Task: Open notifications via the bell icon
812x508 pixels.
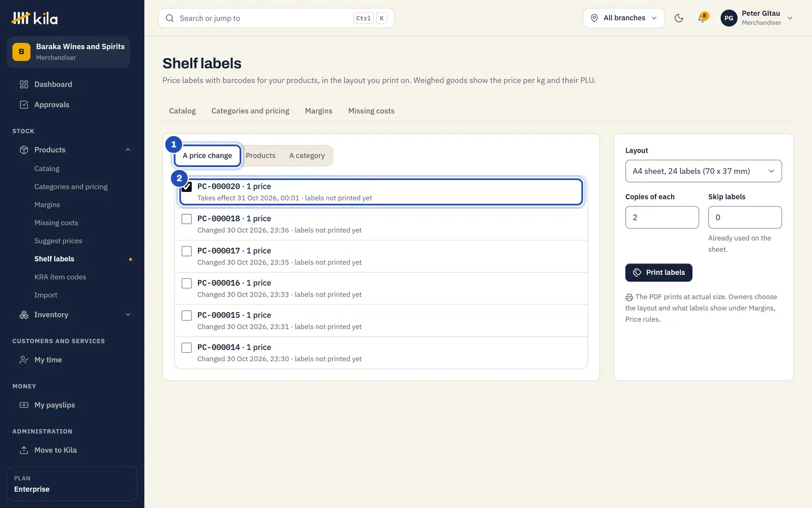Action: [x=702, y=18]
